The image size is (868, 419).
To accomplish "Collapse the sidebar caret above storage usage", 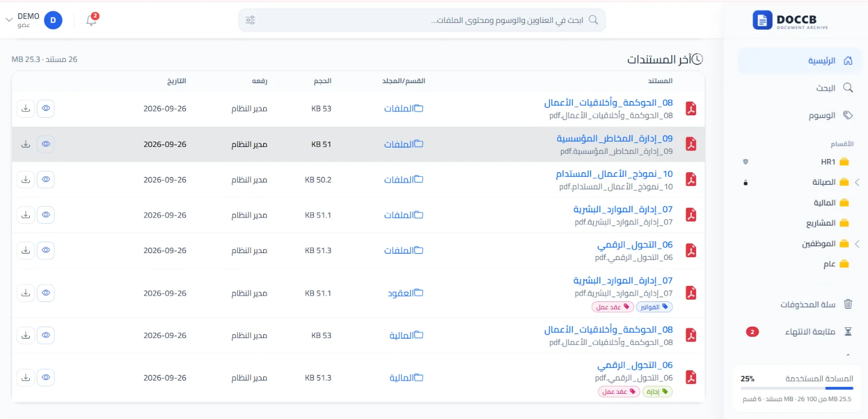I will point(849,355).
